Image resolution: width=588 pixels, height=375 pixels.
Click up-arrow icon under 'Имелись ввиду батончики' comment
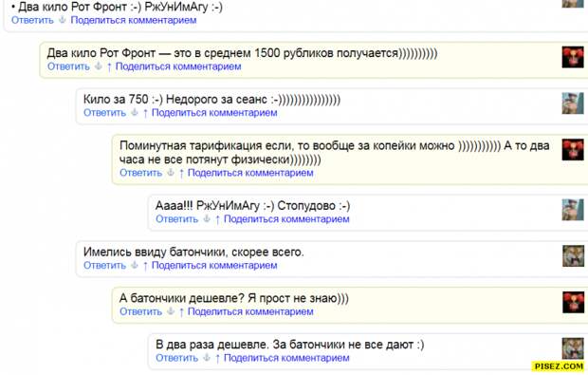pyautogui.click(x=145, y=266)
